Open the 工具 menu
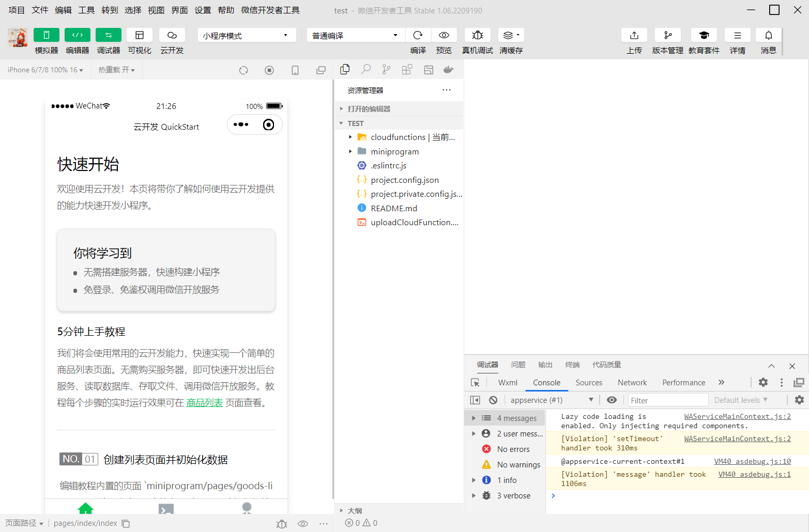Viewport: 809px width, 532px height. tap(86, 10)
